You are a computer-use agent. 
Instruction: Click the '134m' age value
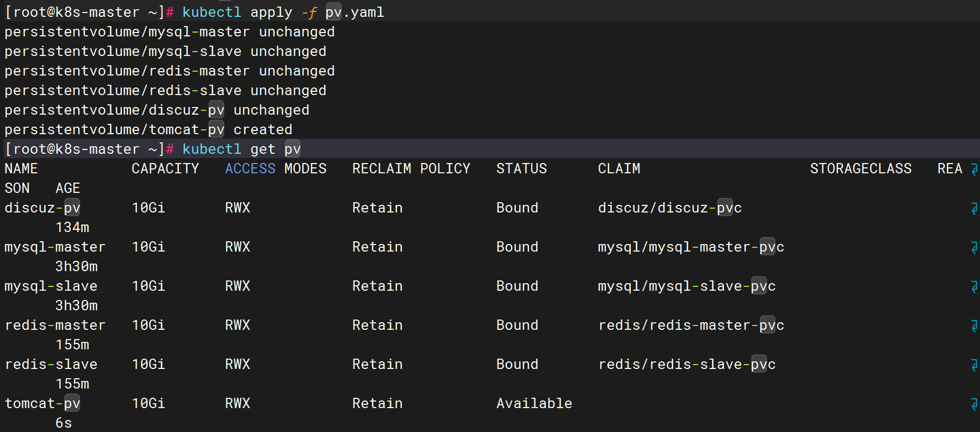pos(72,227)
